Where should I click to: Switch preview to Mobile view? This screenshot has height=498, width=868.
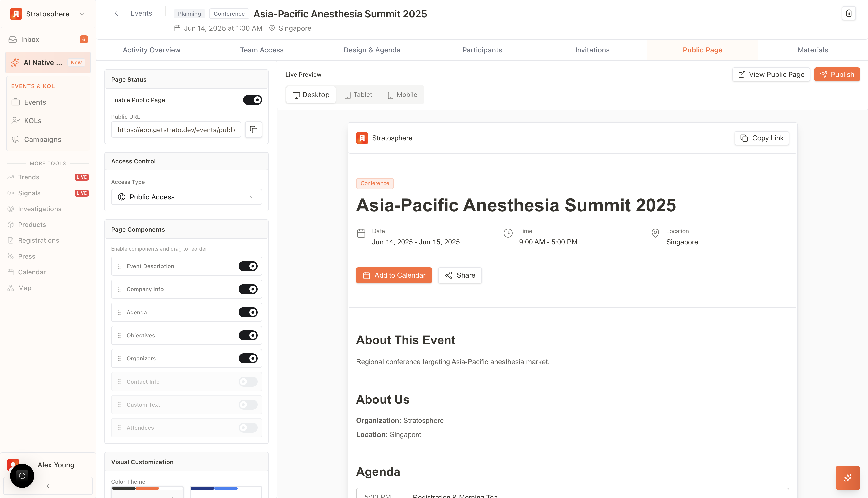pos(402,95)
